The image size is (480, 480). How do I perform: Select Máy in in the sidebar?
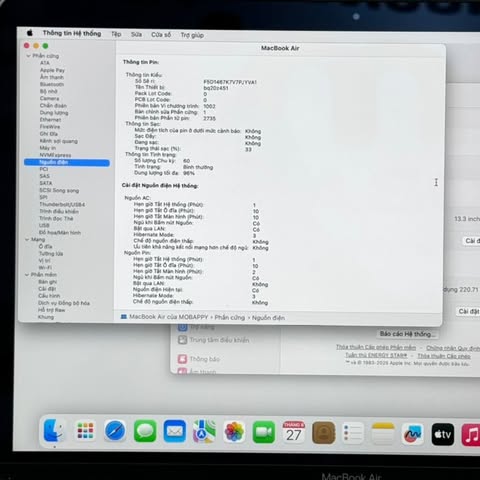point(48,148)
